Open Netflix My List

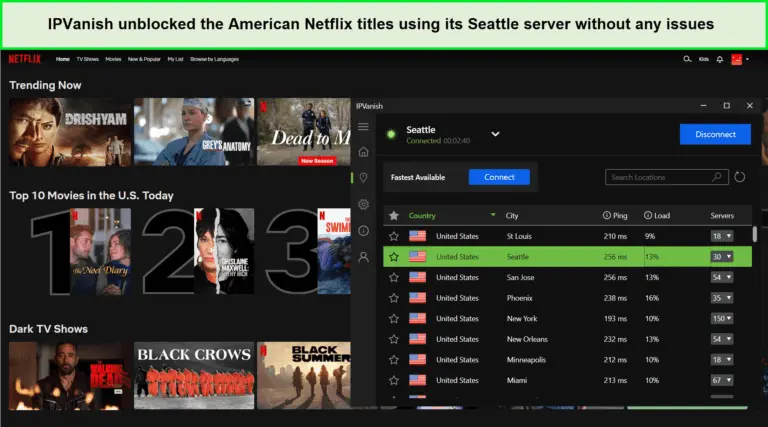[175, 59]
